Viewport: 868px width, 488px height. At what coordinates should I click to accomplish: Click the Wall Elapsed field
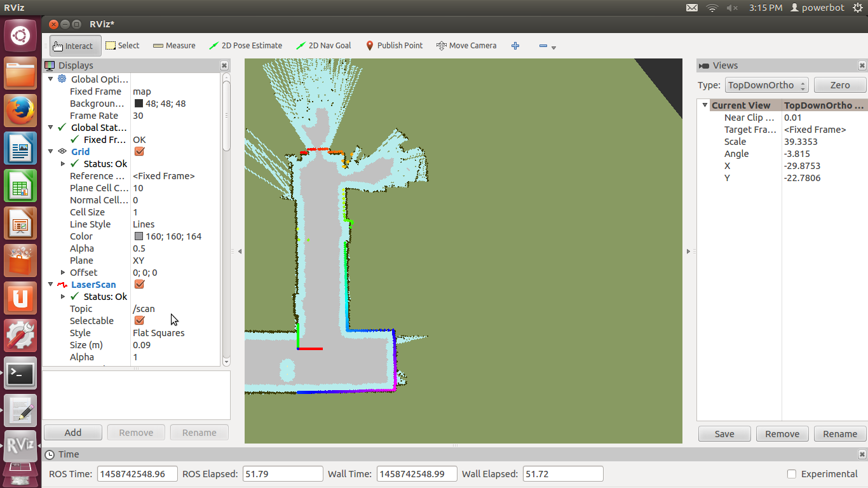pos(562,473)
